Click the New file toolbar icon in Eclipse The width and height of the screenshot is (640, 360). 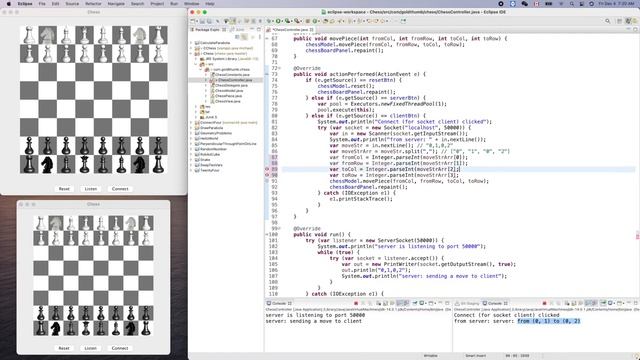point(193,21)
